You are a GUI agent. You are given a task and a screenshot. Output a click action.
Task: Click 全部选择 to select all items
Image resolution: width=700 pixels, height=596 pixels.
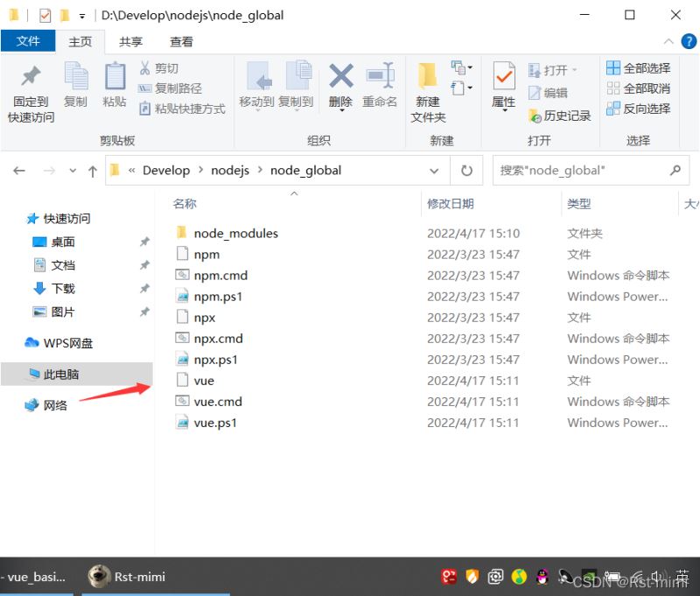[x=638, y=68]
